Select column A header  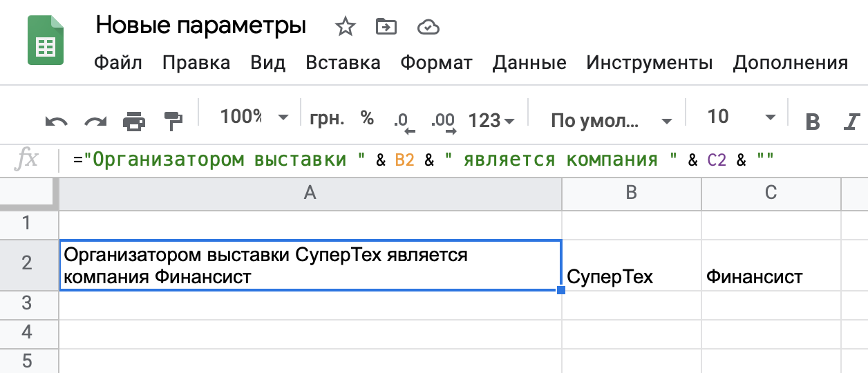(x=310, y=193)
